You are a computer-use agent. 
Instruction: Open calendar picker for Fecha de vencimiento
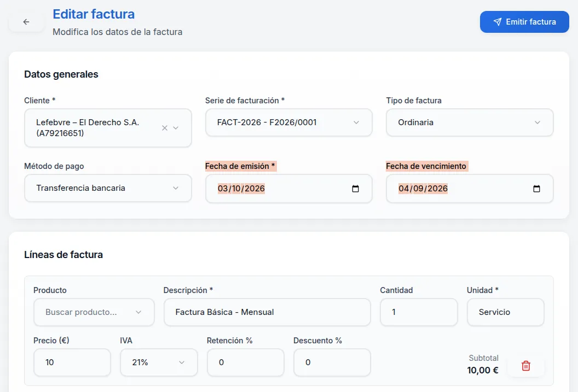(536, 189)
